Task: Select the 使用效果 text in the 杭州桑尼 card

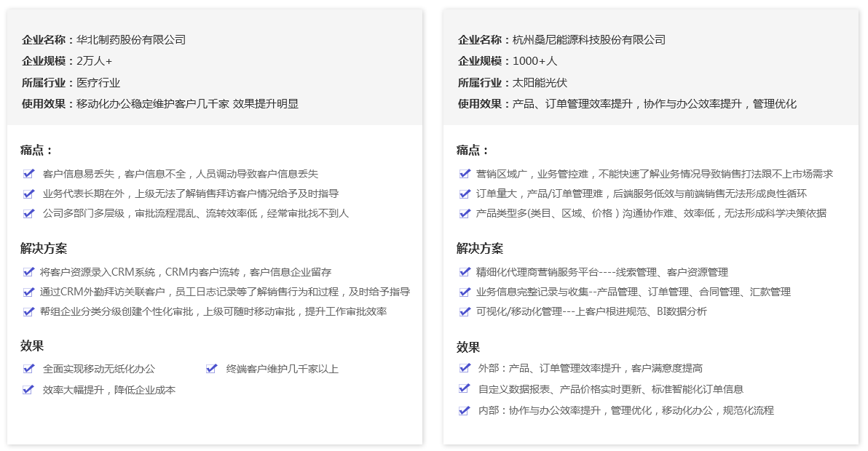Action: tap(655, 103)
